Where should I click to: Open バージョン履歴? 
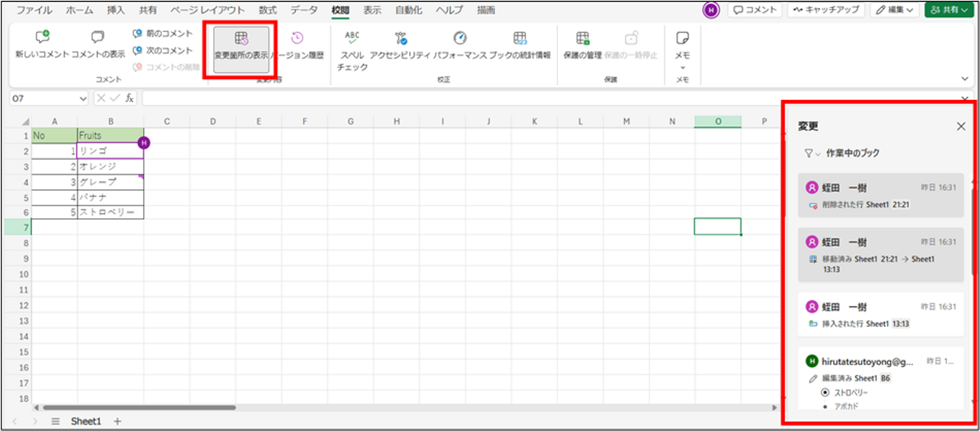pos(297,45)
